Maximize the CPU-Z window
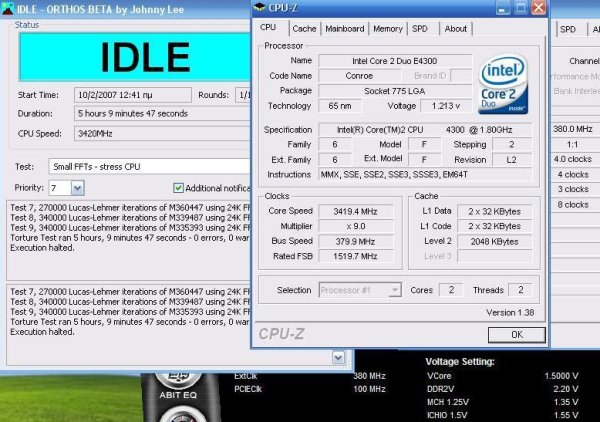Screen dimensions: 600x422 click(x=521, y=7)
